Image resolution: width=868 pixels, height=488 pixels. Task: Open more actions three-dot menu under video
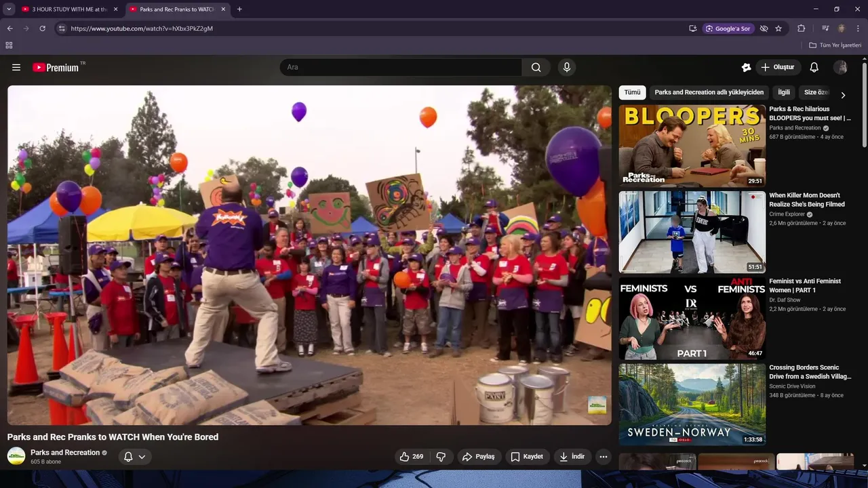[x=604, y=457]
